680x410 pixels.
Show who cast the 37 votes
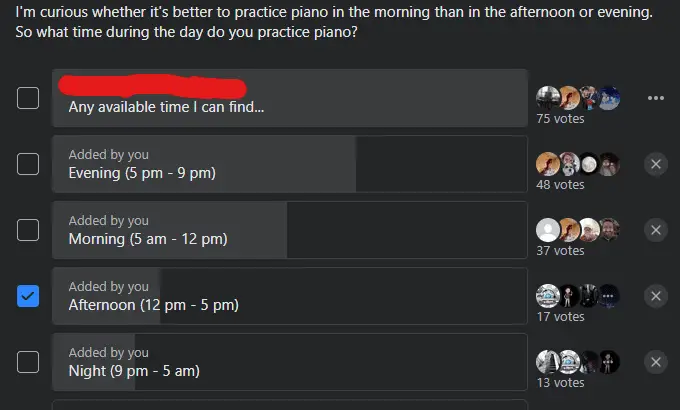(560, 251)
